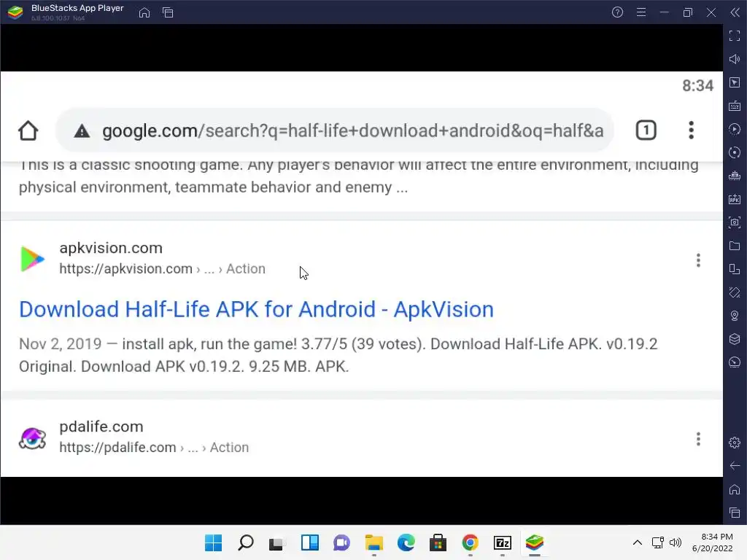
Task: Go to BlueStacks home from title bar
Action: tap(144, 12)
